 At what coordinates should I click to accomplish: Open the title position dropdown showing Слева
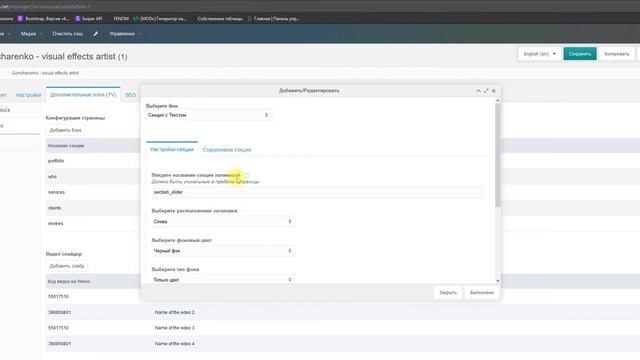[x=223, y=222]
